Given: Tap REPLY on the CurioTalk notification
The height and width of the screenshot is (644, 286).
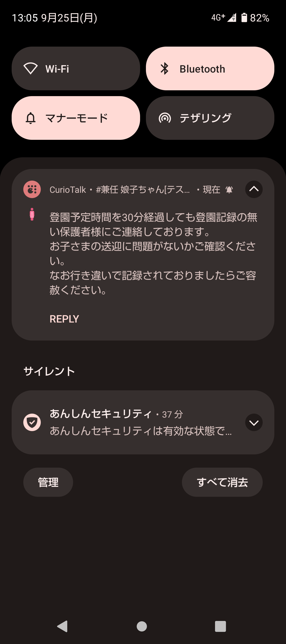Looking at the screenshot, I should click(x=64, y=319).
